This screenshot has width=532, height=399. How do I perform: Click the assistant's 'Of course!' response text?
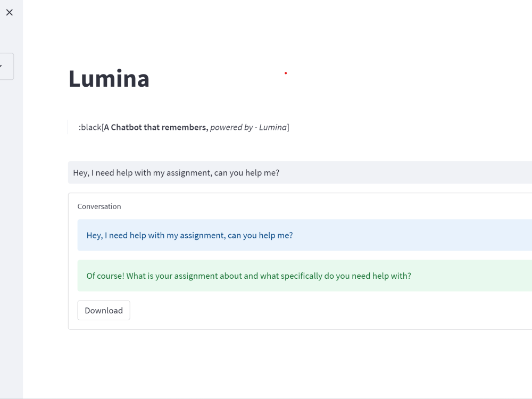pos(248,276)
